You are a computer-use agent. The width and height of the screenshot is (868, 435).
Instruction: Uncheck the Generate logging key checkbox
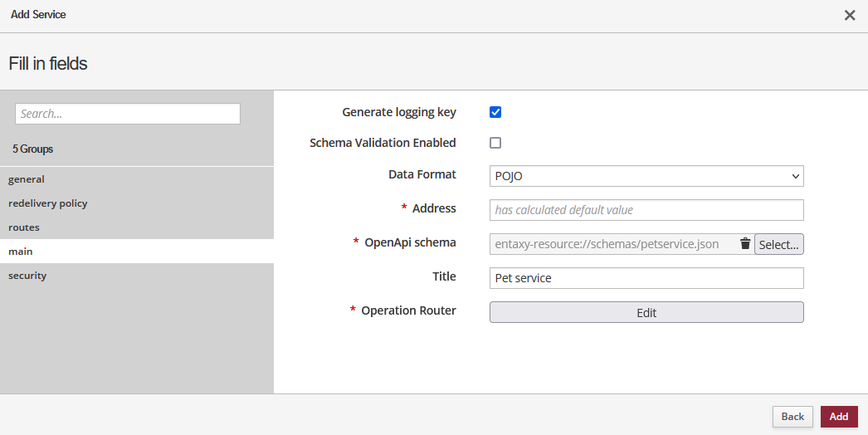[x=495, y=112]
